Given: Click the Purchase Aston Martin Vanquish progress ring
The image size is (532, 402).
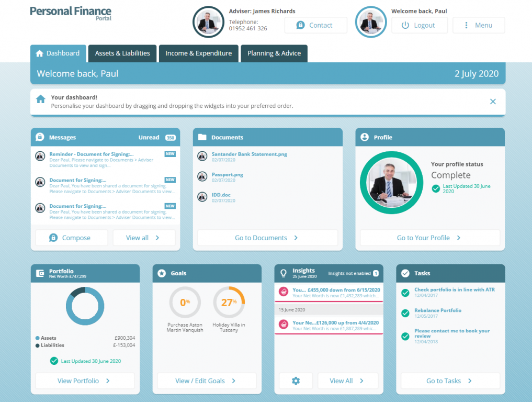Looking at the screenshot, I should [184, 303].
